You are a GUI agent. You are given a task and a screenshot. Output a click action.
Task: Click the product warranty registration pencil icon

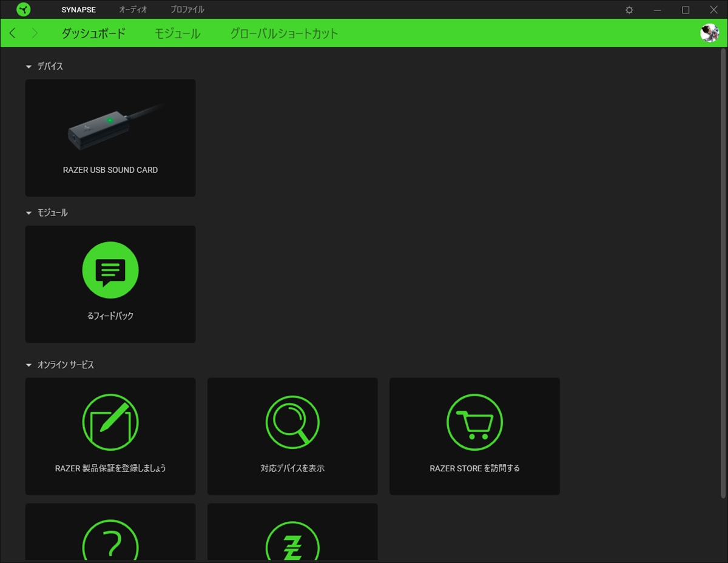click(110, 422)
